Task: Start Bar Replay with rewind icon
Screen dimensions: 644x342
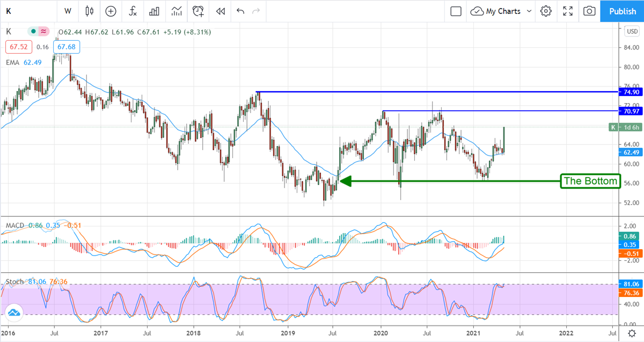Action: [220, 11]
